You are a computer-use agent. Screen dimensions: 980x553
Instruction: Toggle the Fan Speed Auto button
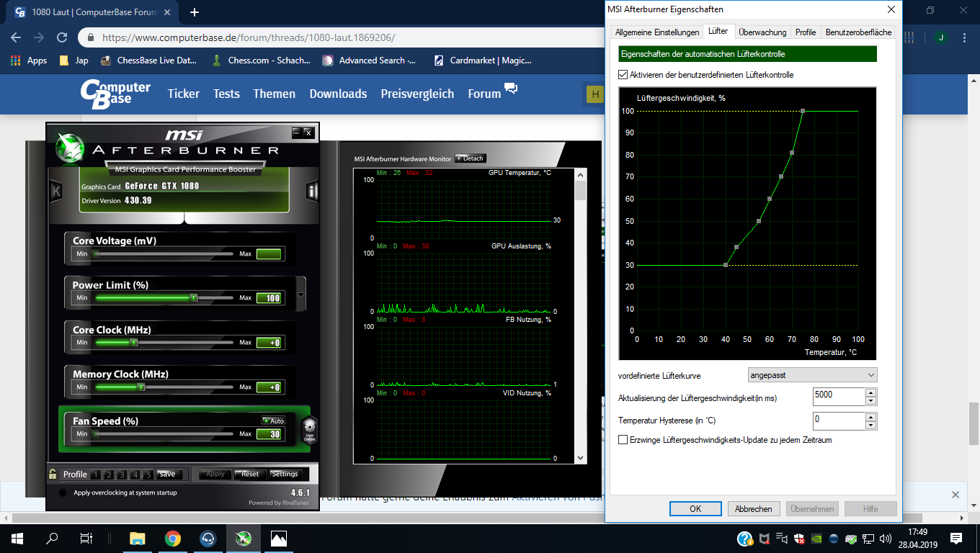pos(273,421)
